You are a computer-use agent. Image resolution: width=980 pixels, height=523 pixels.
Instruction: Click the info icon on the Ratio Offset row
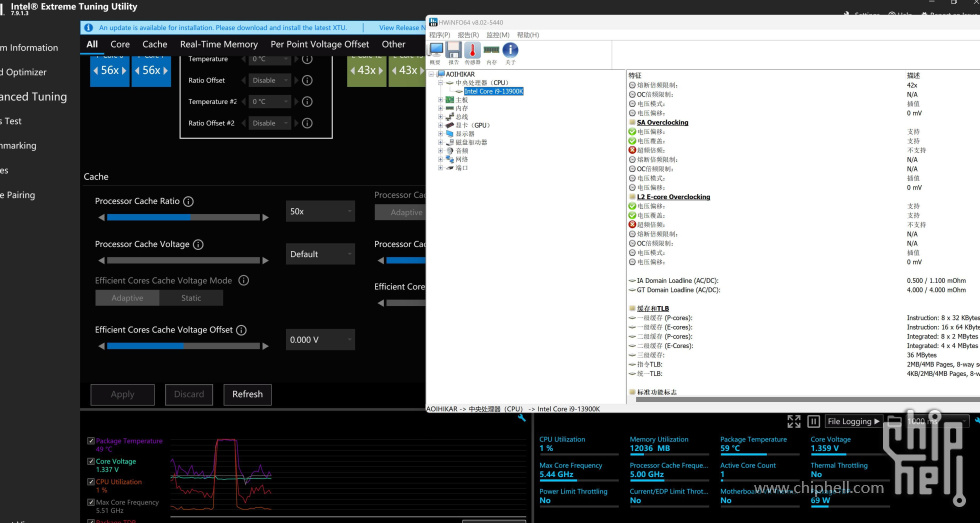click(307, 80)
